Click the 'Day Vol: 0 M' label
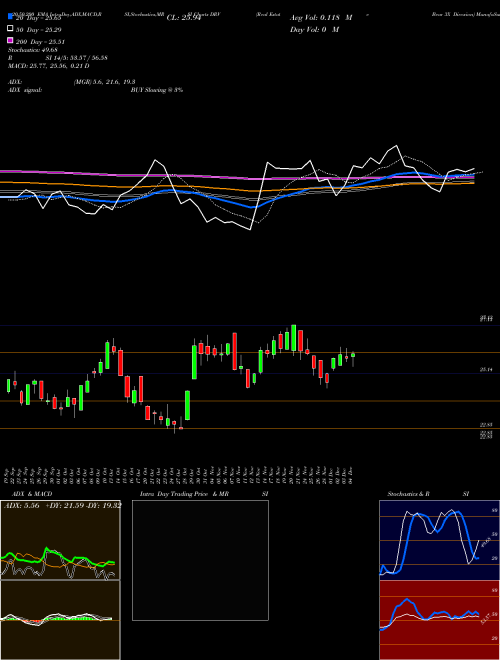The height and width of the screenshot is (660, 500). click(314, 29)
